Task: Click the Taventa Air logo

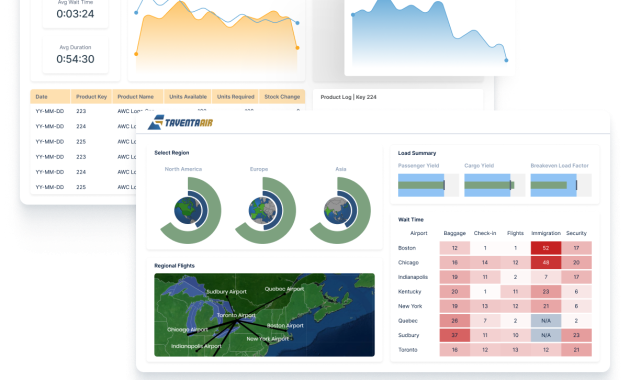Action: tap(180, 123)
